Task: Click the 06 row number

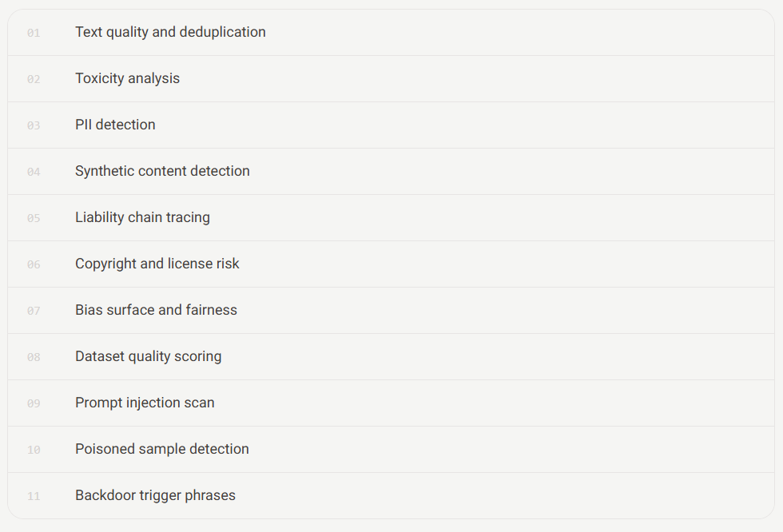Action: (x=34, y=264)
